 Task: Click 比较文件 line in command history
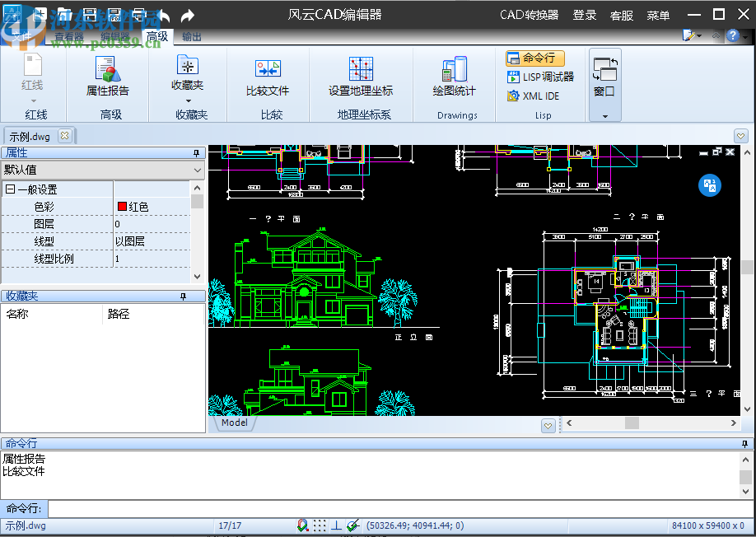click(x=23, y=471)
